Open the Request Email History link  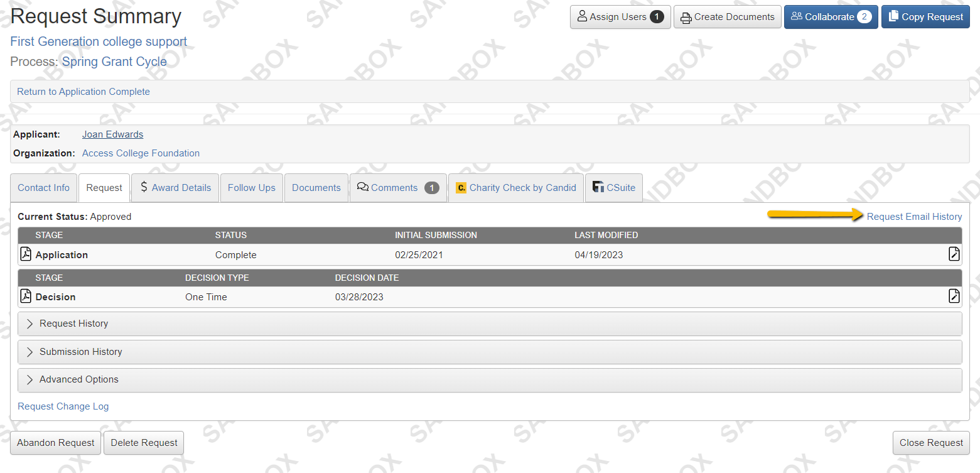(x=914, y=217)
